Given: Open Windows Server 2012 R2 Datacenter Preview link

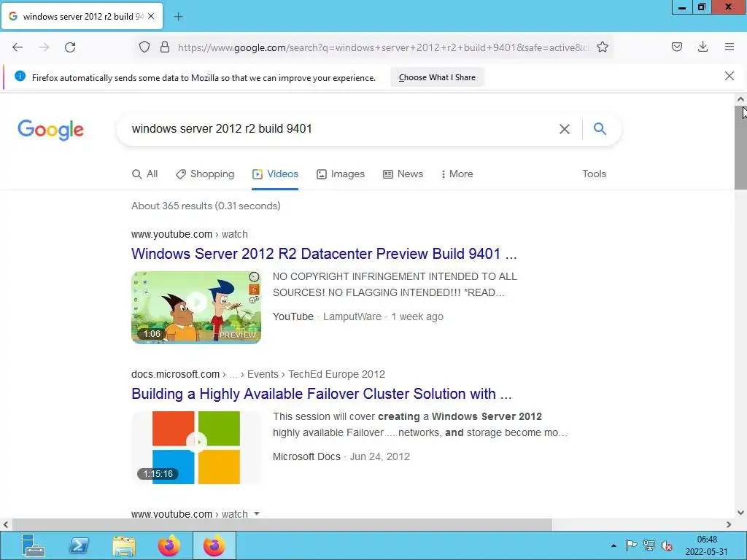Looking at the screenshot, I should pos(324,253).
